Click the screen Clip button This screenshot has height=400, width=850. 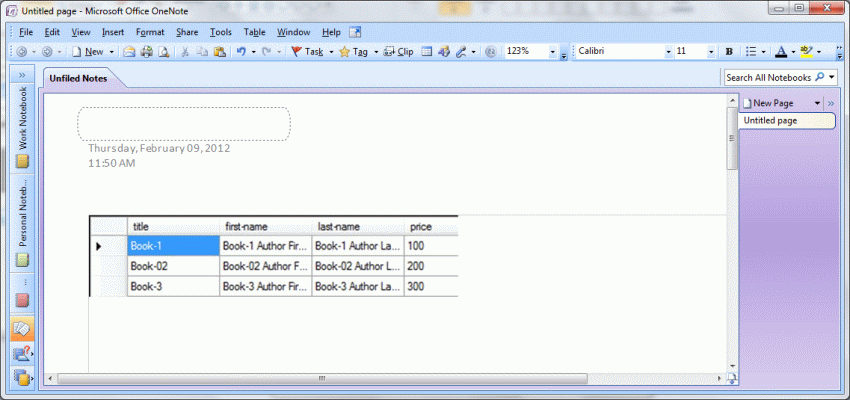(398, 51)
